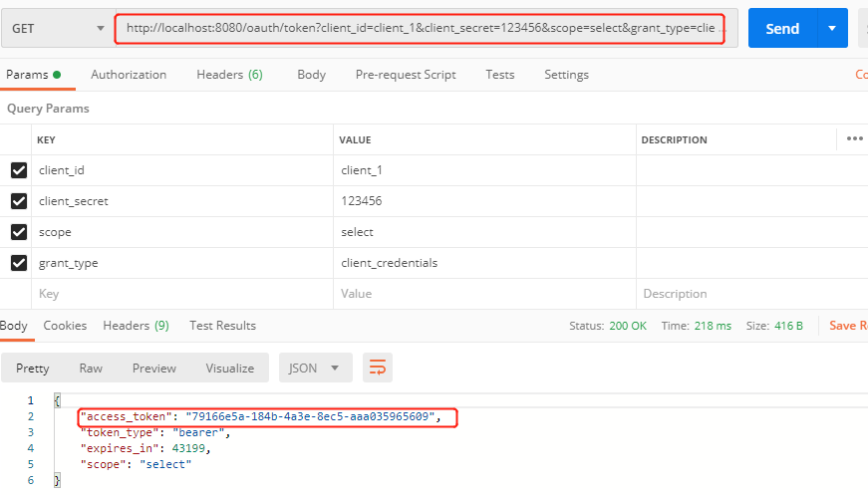Click the VALUE column header

(355, 139)
